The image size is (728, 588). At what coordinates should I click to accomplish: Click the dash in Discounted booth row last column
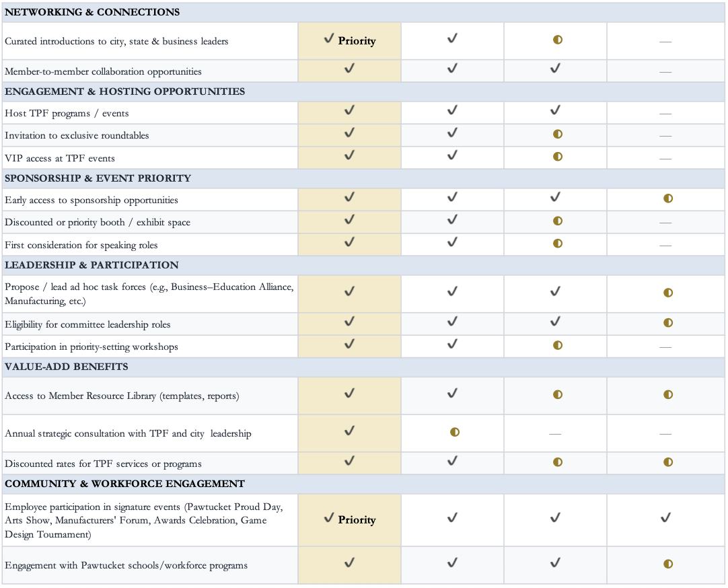(665, 223)
